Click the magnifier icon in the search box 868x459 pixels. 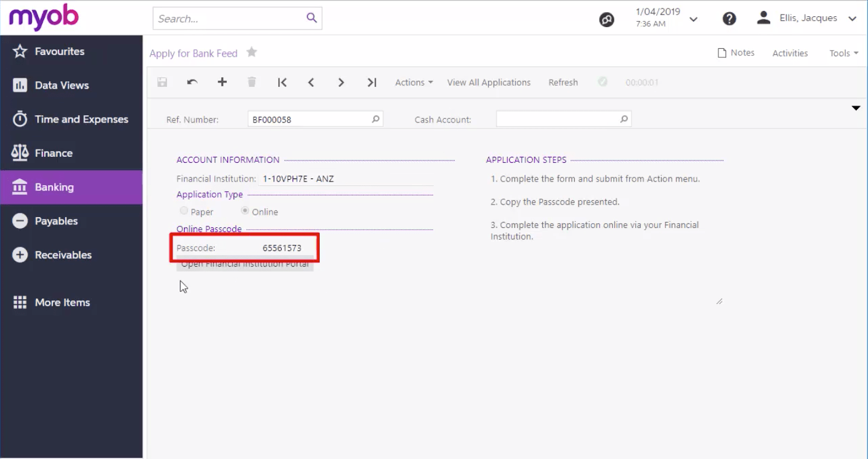(311, 18)
